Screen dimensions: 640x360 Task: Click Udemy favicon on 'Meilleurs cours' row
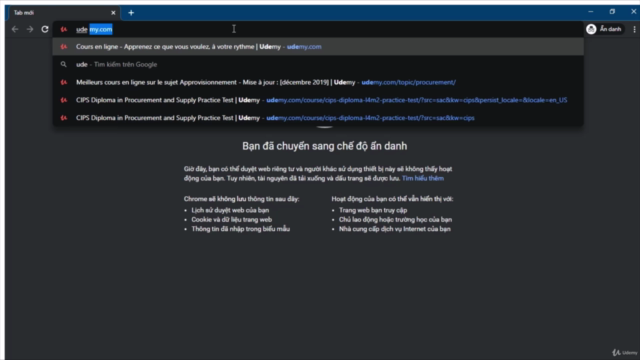pos(64,82)
